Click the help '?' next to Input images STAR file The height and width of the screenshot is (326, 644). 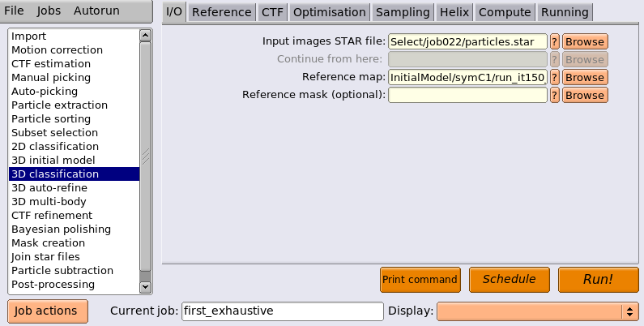point(554,41)
